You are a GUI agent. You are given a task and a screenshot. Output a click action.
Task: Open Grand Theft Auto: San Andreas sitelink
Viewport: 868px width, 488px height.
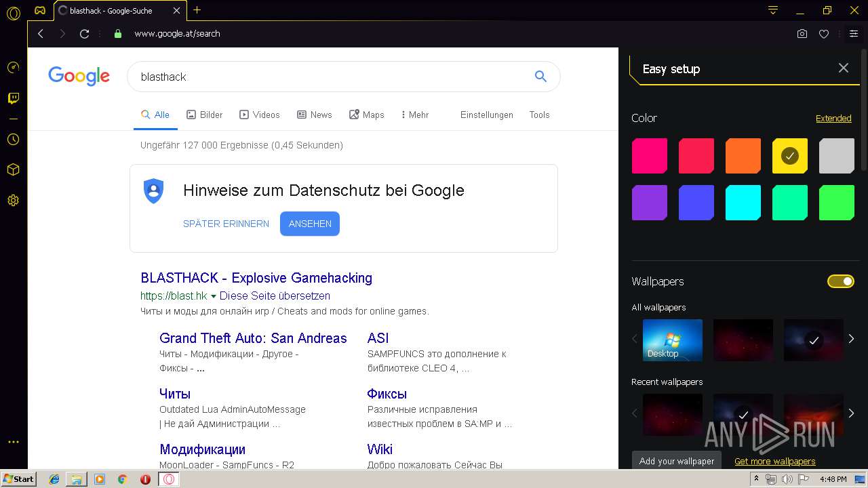pyautogui.click(x=253, y=338)
